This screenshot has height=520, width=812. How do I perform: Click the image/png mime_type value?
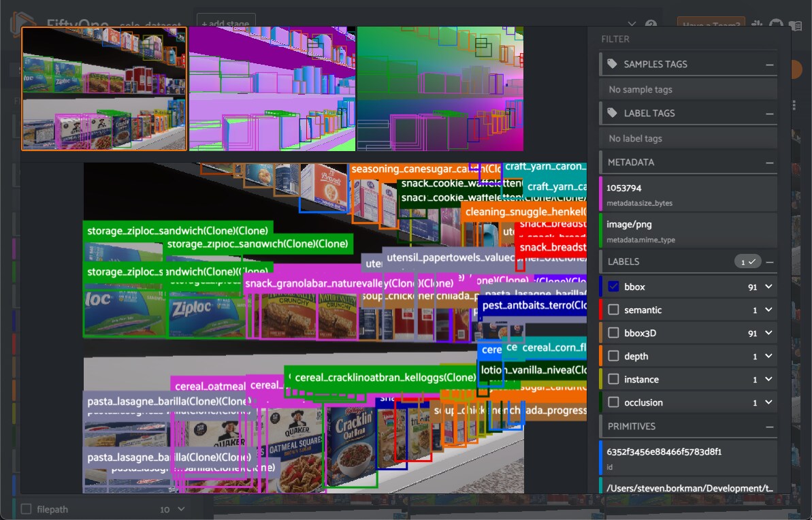click(x=629, y=224)
